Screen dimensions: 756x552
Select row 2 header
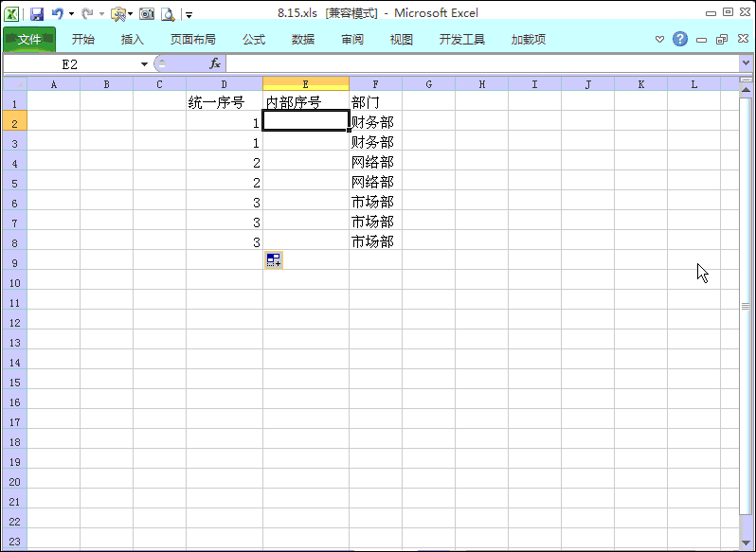15,120
